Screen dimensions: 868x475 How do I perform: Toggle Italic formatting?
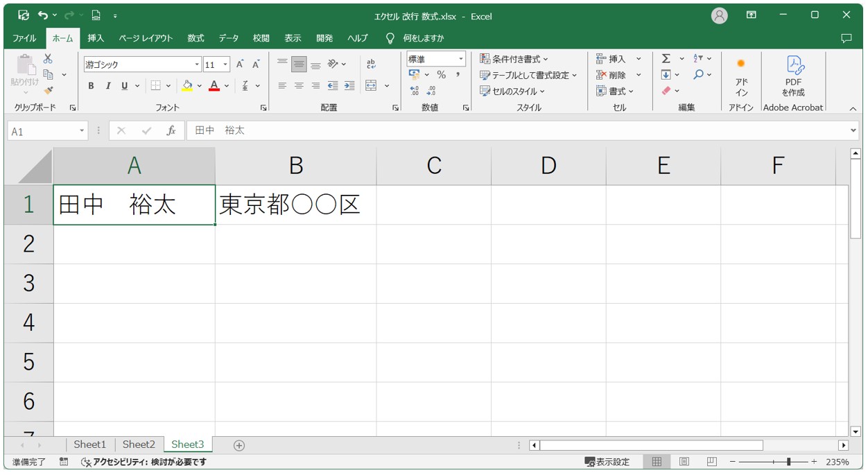pos(108,86)
